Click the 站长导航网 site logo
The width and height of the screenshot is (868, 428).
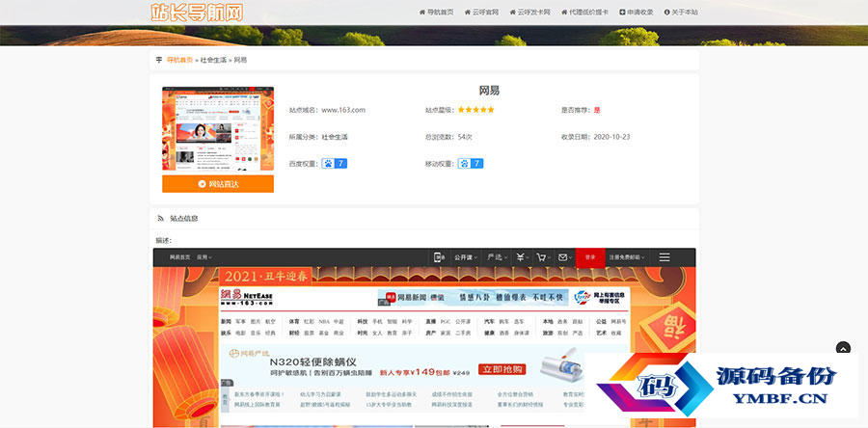(x=197, y=13)
